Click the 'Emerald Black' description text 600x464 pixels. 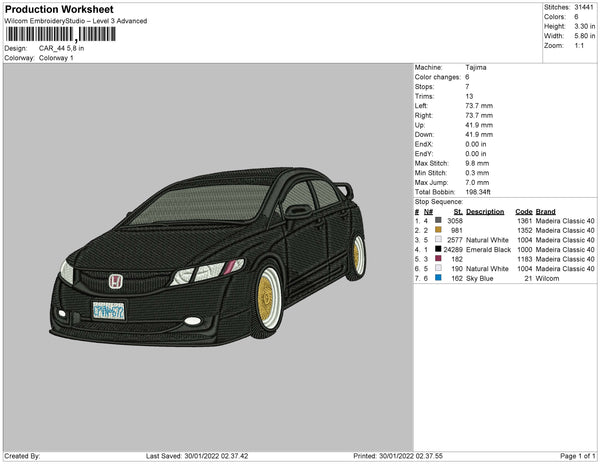tap(488, 249)
